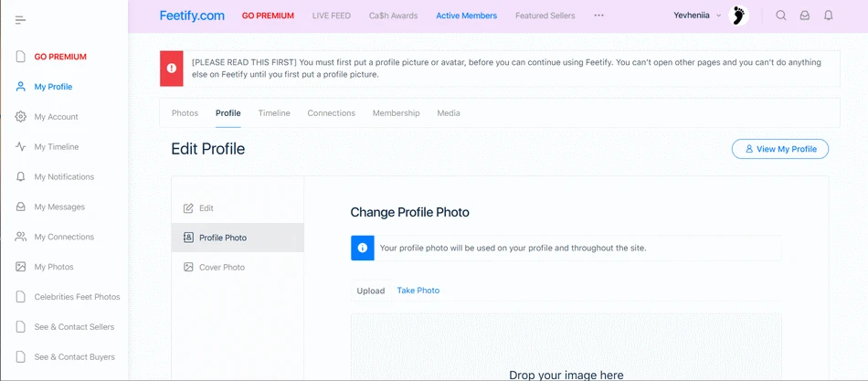Screen dimensions: 868x381
Task: Open the search magnifier icon
Action: 780,16
